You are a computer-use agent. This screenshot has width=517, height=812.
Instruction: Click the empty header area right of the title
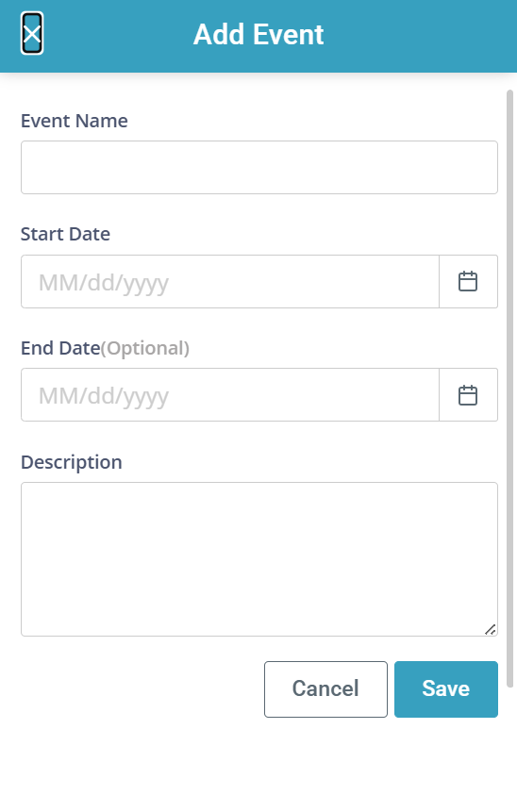(x=420, y=35)
